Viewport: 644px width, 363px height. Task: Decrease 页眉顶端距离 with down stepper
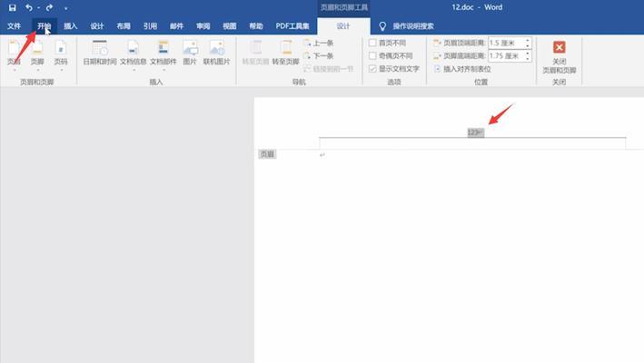click(528, 45)
